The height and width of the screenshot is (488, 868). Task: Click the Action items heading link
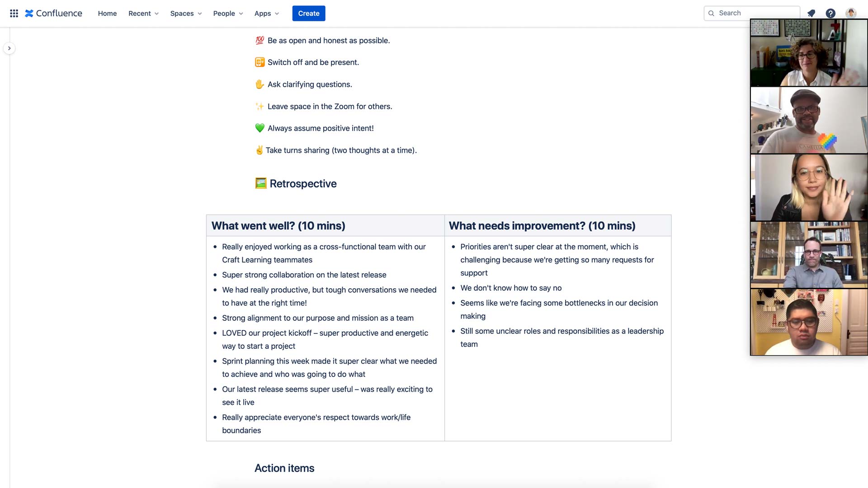click(284, 468)
